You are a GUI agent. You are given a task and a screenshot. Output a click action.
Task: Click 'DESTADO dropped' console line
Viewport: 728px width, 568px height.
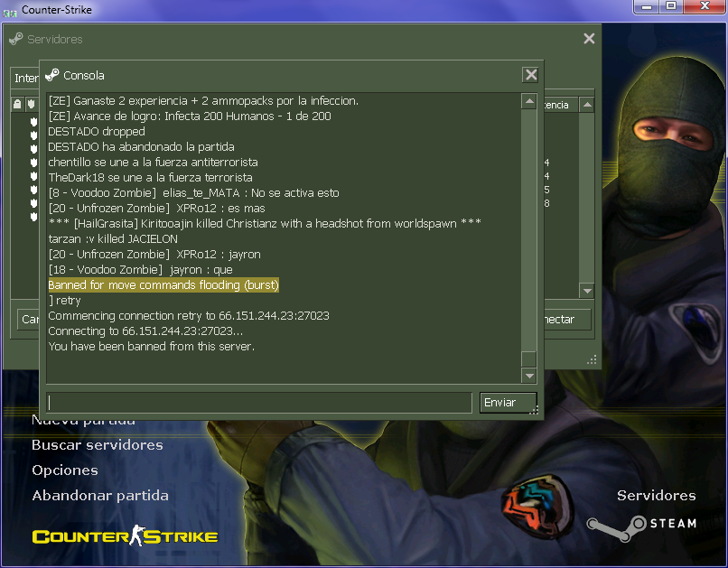tap(97, 131)
